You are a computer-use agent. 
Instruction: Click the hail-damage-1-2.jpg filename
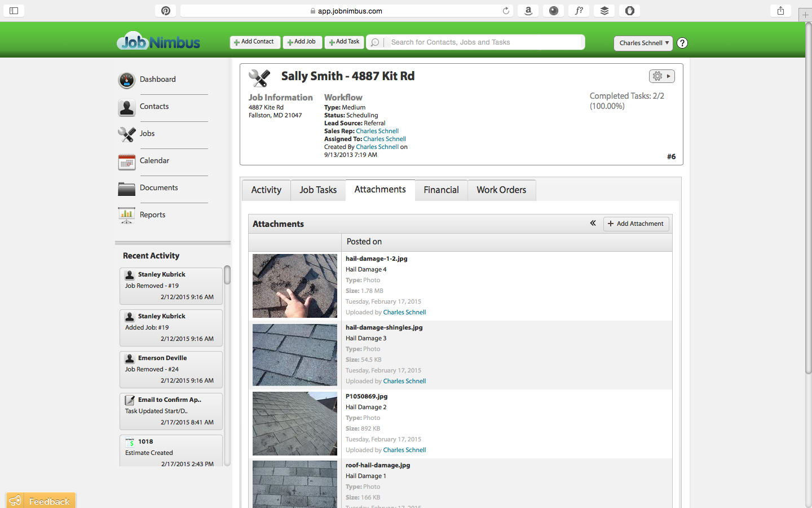tap(377, 259)
